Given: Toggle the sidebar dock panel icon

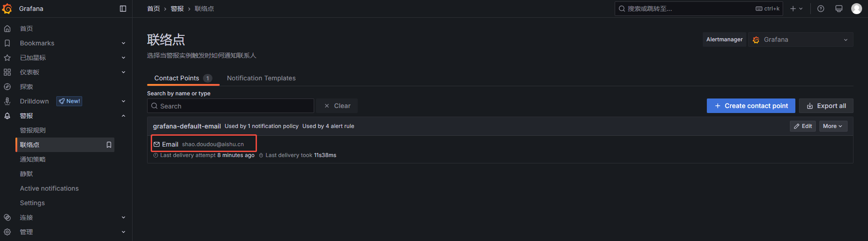Looking at the screenshot, I should tap(123, 9).
